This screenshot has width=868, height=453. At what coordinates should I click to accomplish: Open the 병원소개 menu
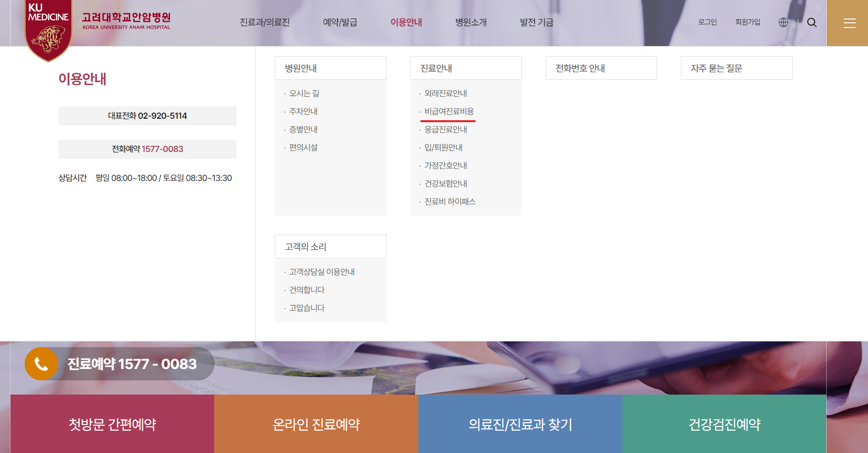click(x=471, y=22)
